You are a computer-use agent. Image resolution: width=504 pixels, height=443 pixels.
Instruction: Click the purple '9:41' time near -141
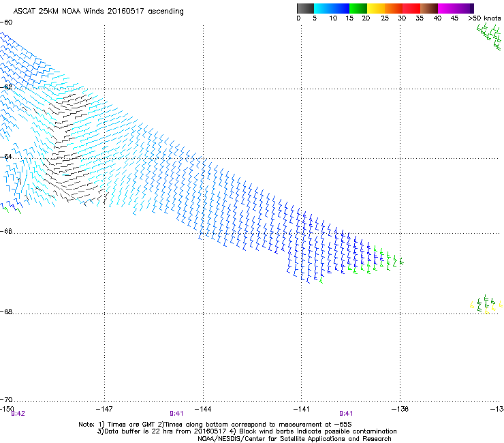point(346,414)
